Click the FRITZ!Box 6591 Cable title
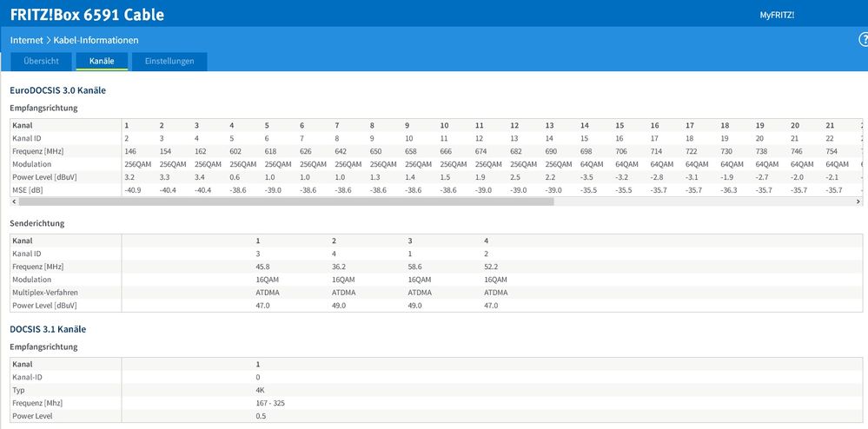Image resolution: width=868 pixels, height=429 pixels. click(87, 15)
